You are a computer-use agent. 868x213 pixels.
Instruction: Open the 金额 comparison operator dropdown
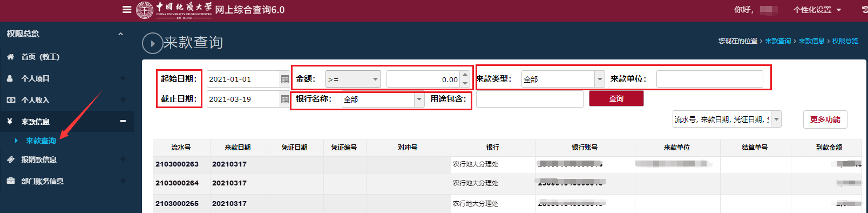click(353, 79)
